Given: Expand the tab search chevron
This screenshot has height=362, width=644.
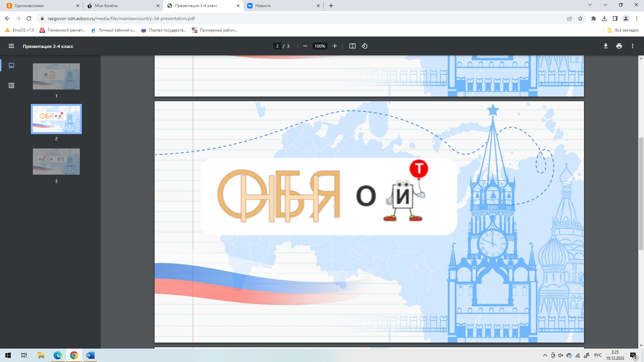Looking at the screenshot, I should pos(590,5).
